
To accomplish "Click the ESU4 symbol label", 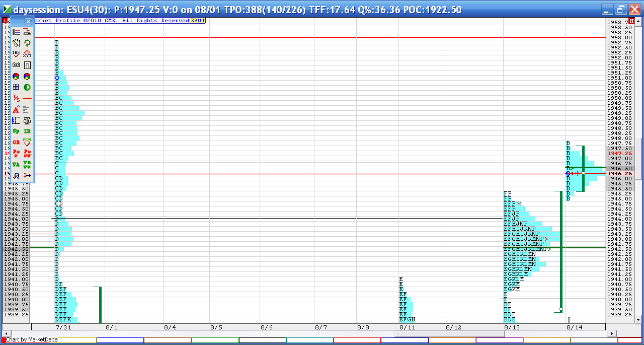I will pos(197,21).
